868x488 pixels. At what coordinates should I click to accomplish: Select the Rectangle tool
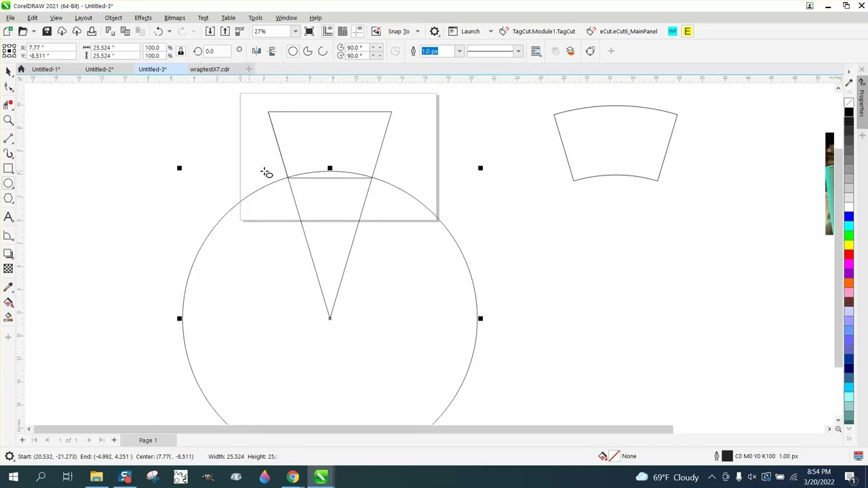[8, 168]
